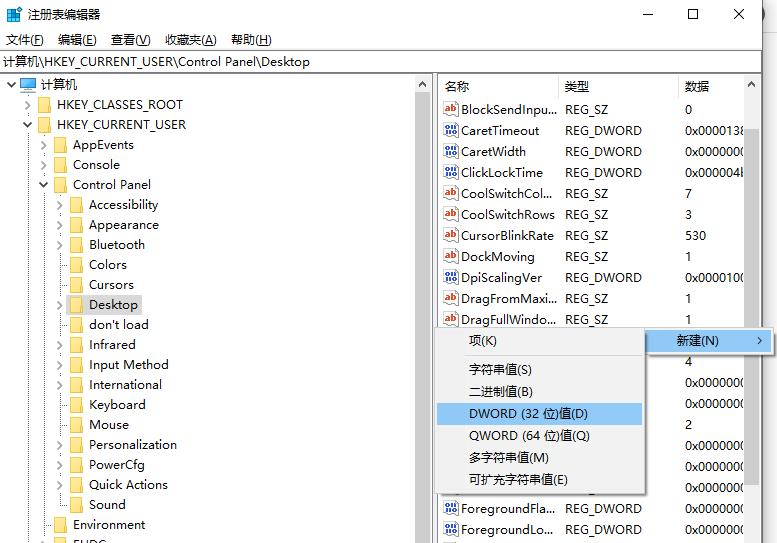Image resolution: width=777 pixels, height=543 pixels.
Task: Expand the HKEY_CLASSES_ROOT tree node
Action: (x=27, y=105)
